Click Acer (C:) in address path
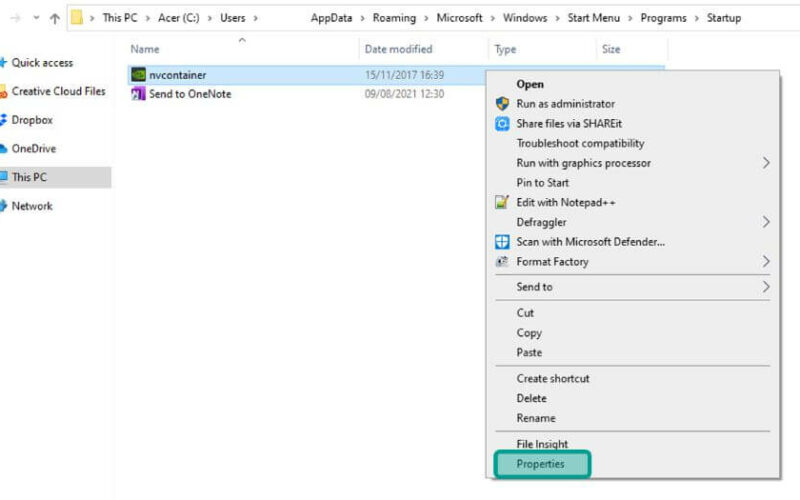The image size is (800, 500). coord(179,18)
